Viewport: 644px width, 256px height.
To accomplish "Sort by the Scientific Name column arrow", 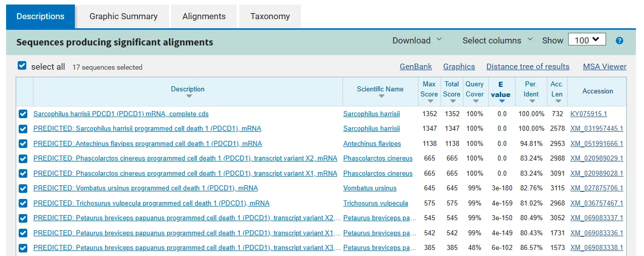I will pyautogui.click(x=380, y=96).
